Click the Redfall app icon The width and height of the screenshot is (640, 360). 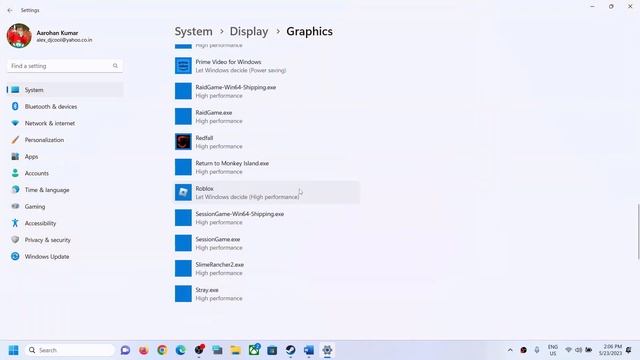[183, 142]
